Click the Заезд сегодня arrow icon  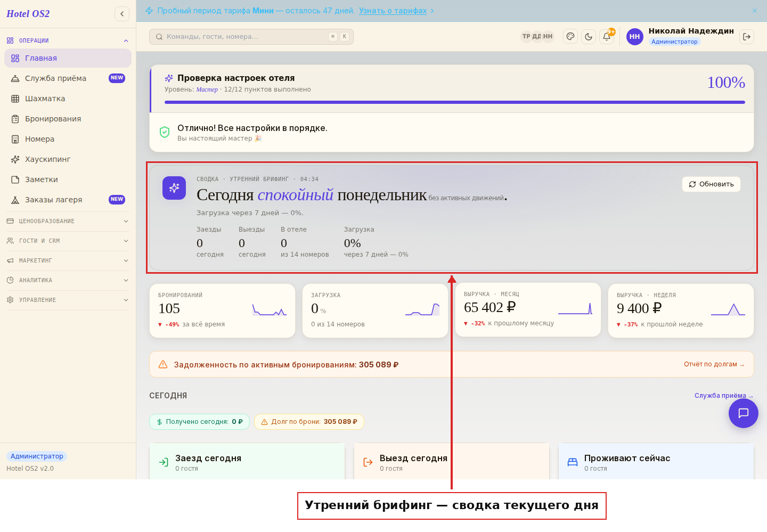coord(164,462)
